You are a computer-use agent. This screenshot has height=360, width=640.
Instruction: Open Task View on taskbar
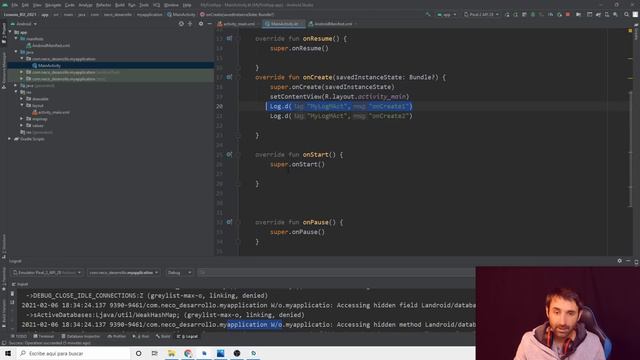coord(155,353)
